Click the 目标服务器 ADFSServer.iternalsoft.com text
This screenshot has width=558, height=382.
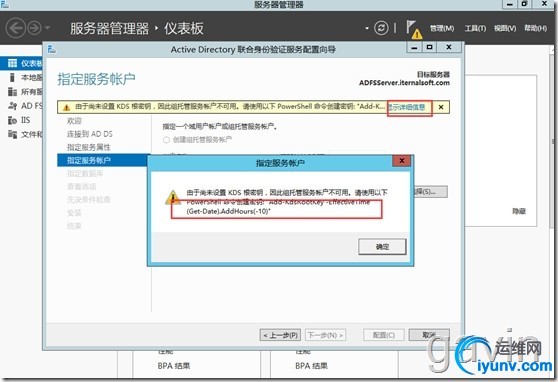(x=404, y=79)
